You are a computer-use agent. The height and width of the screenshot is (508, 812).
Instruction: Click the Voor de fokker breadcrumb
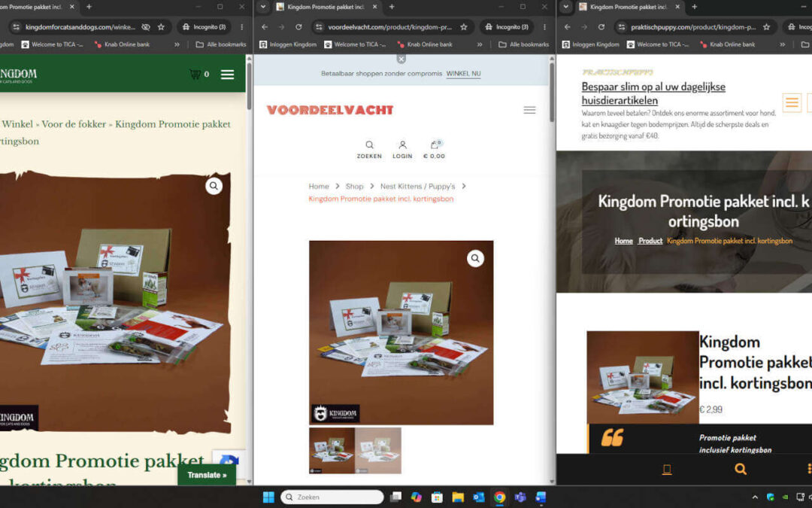74,124
